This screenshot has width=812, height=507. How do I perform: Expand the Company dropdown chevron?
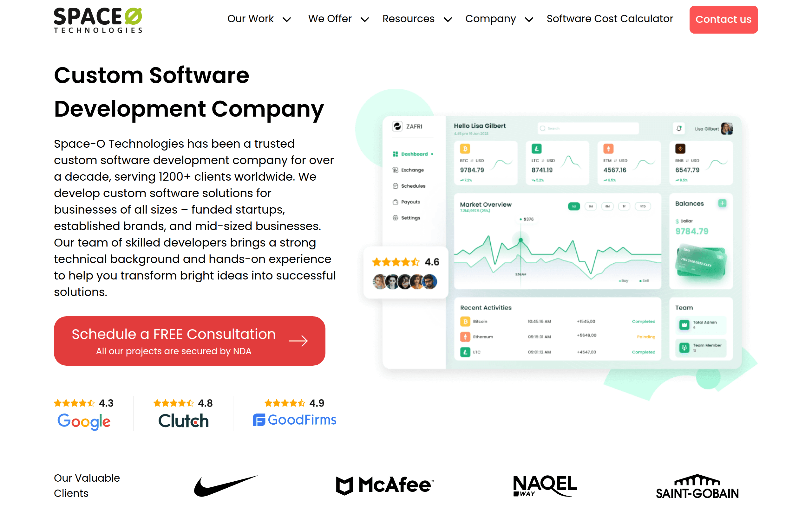tap(529, 19)
